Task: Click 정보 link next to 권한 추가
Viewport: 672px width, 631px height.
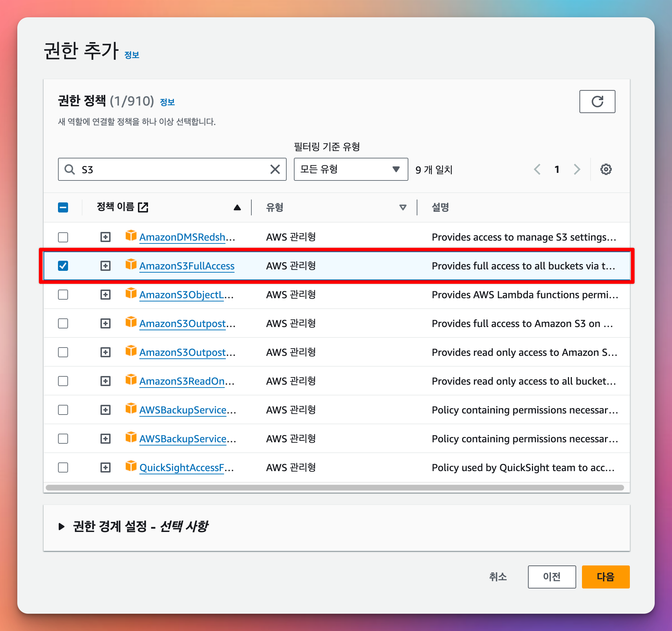Action: 132,55
